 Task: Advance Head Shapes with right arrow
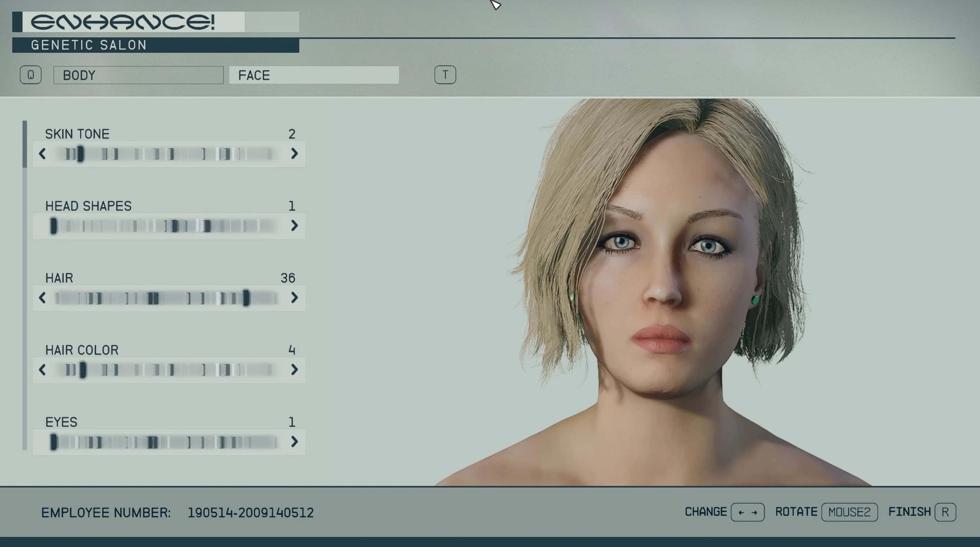click(x=294, y=225)
